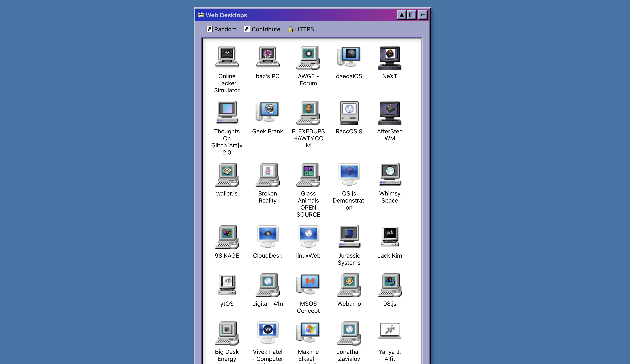Click the HTTPS indicator lock icon
The width and height of the screenshot is (630, 364).
pos(290,29)
